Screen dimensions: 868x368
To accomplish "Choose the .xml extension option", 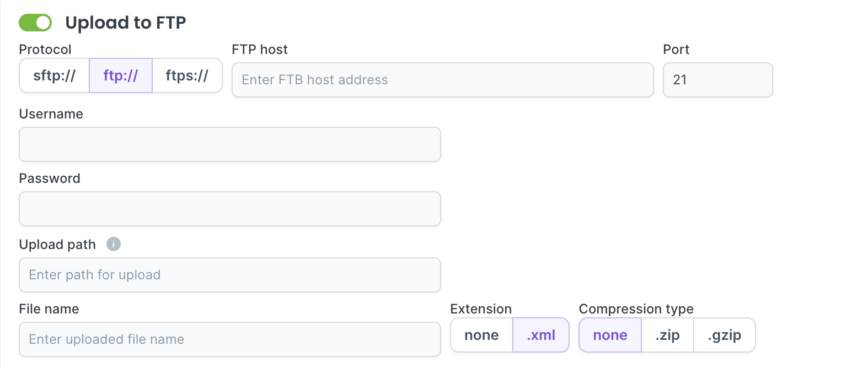I will tap(541, 335).
